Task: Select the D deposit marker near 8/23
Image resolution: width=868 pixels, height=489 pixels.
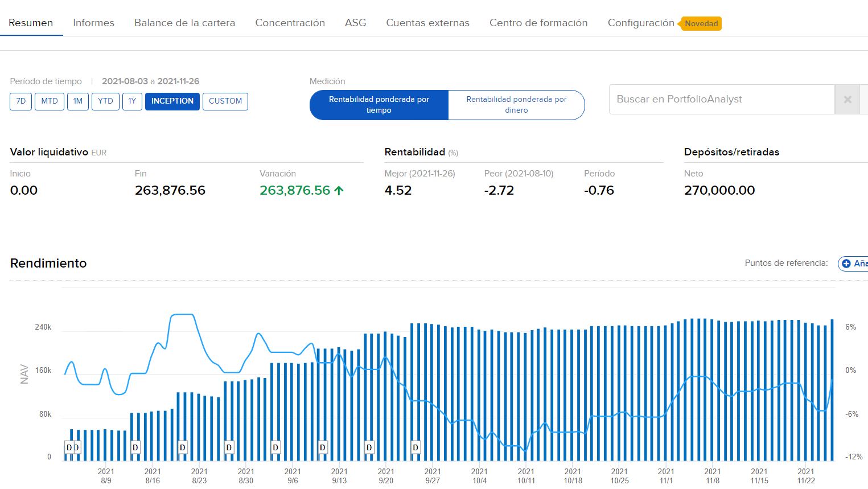Action: tap(183, 447)
